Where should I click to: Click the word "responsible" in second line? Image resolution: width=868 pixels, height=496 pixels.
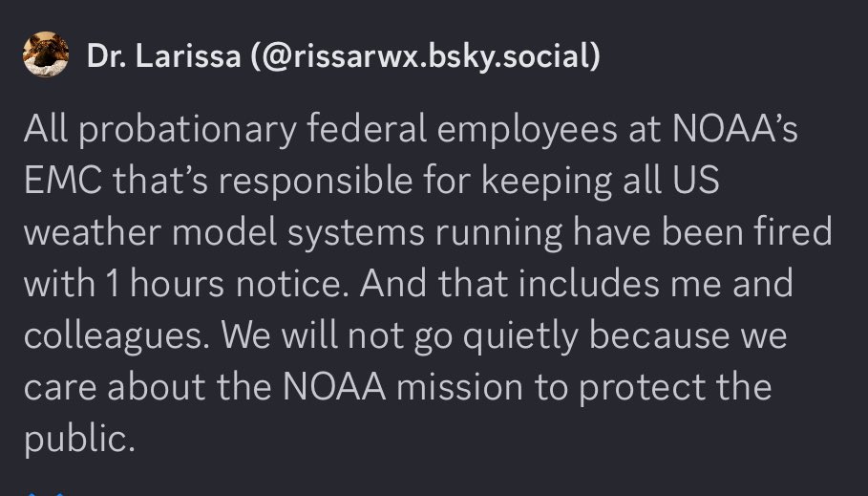pos(315,182)
